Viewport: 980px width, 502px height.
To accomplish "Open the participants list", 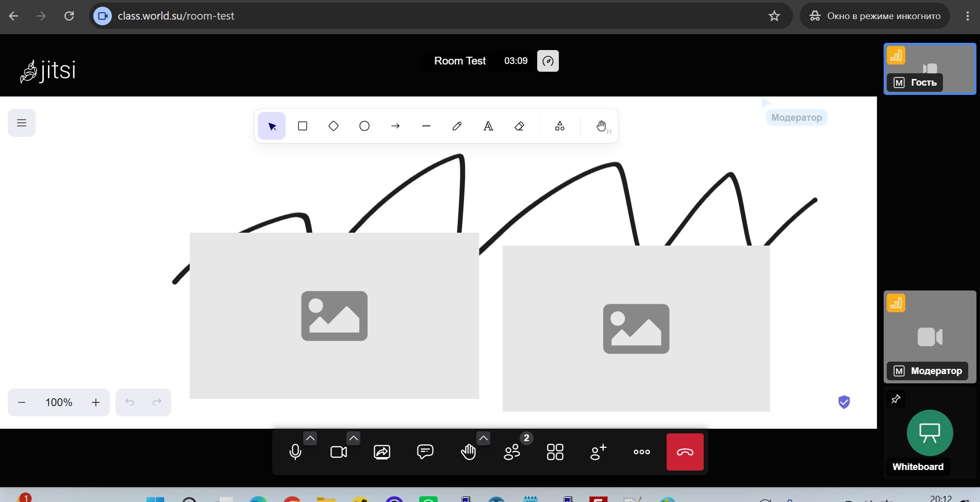I will (x=512, y=452).
